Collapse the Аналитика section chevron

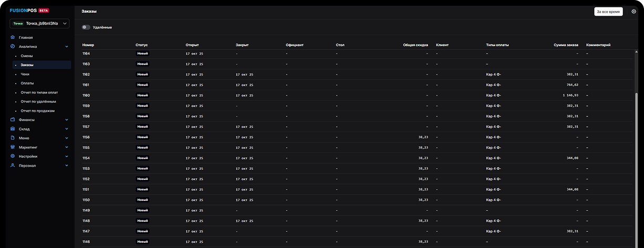click(x=67, y=47)
